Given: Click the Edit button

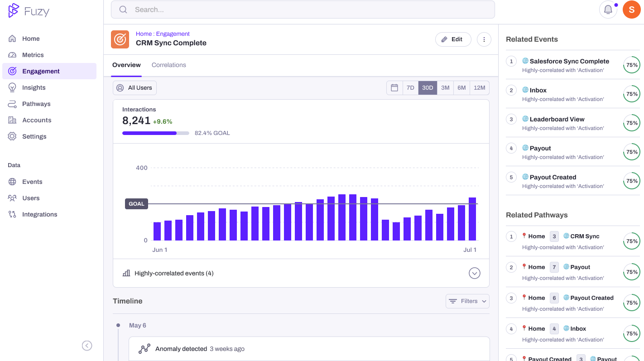Looking at the screenshot, I should pyautogui.click(x=453, y=39).
